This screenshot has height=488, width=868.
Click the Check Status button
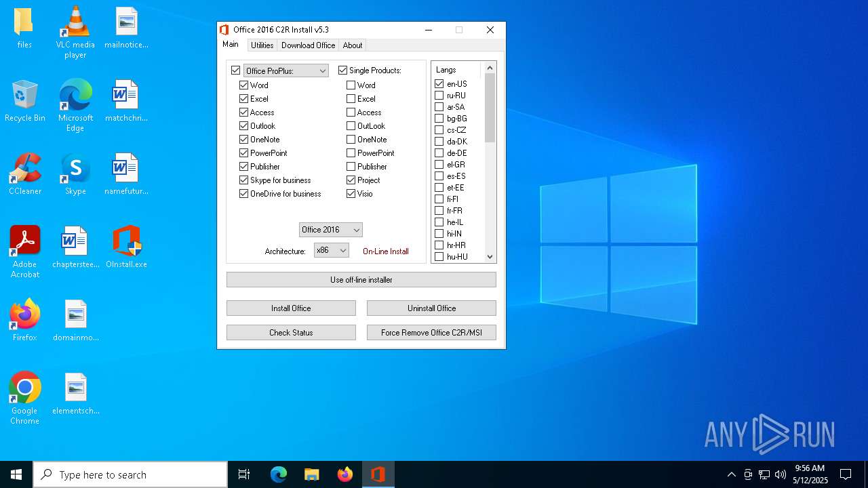click(x=291, y=333)
